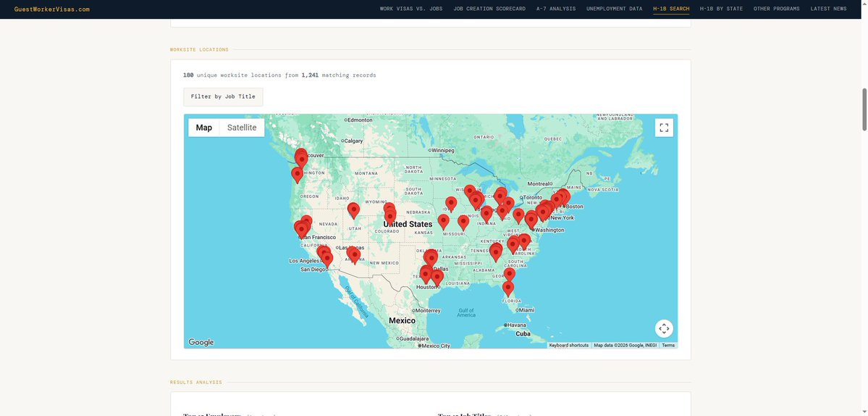
Task: Click the pin near Kansas City
Action: [443, 222]
